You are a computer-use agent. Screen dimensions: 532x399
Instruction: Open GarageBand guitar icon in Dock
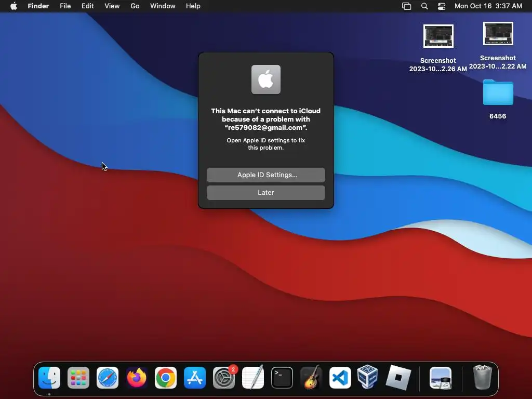pyautogui.click(x=311, y=377)
